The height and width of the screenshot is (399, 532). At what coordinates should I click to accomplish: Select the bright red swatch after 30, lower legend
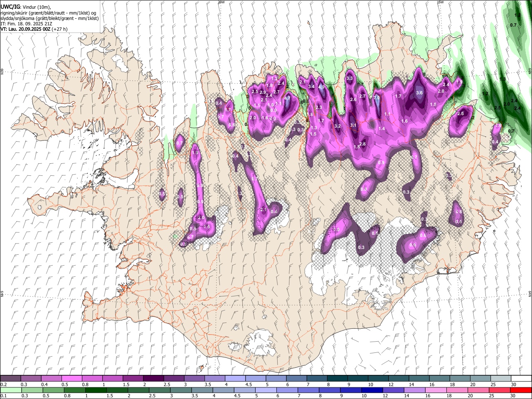pyautogui.click(x=521, y=390)
